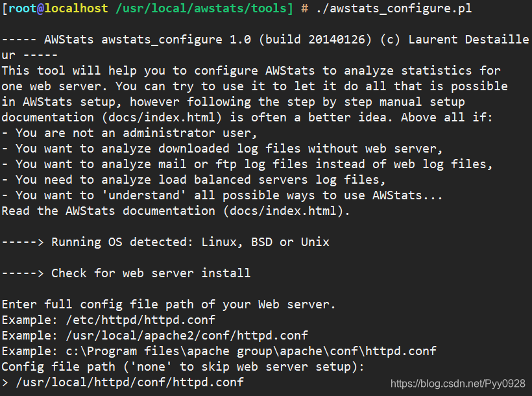Click the ./awstats_configure.pl command text
This screenshot has width=532, height=396.
pyautogui.click(x=394, y=8)
